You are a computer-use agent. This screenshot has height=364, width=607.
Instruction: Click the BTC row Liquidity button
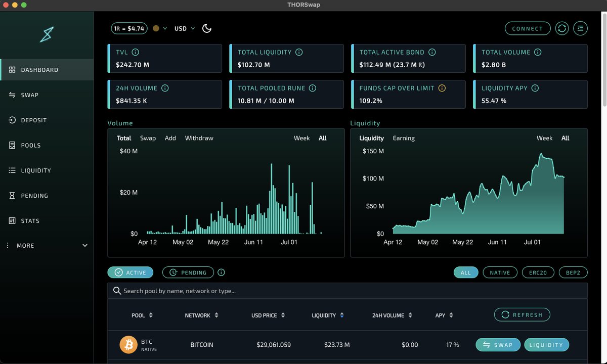point(546,345)
